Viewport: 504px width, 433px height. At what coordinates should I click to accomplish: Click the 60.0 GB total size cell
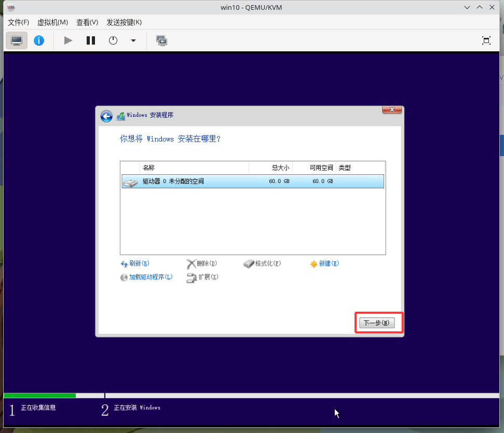tap(279, 181)
